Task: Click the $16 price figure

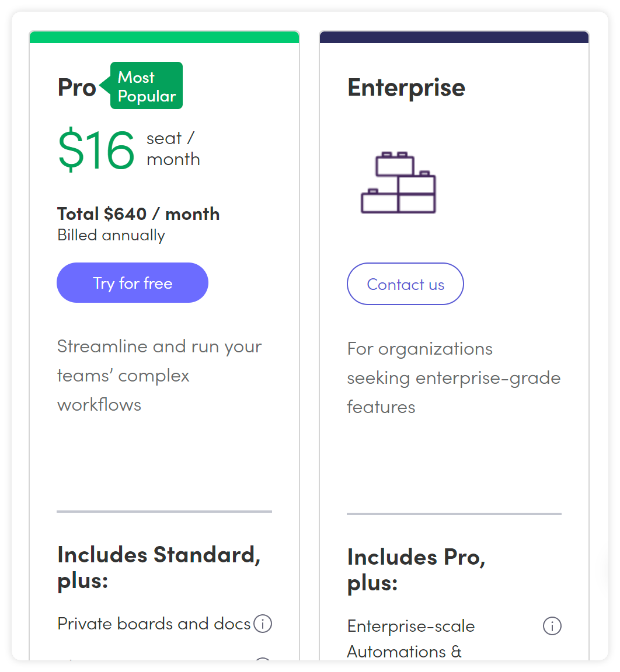Action: pos(96,149)
